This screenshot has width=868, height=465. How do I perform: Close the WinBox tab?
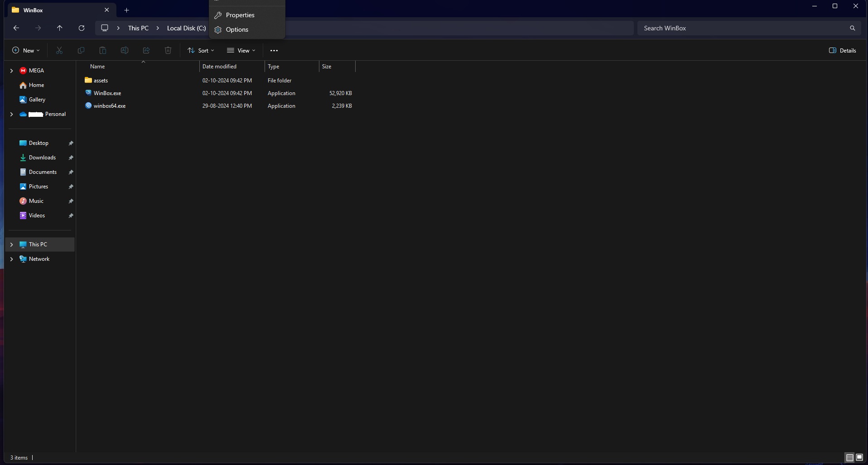point(107,10)
